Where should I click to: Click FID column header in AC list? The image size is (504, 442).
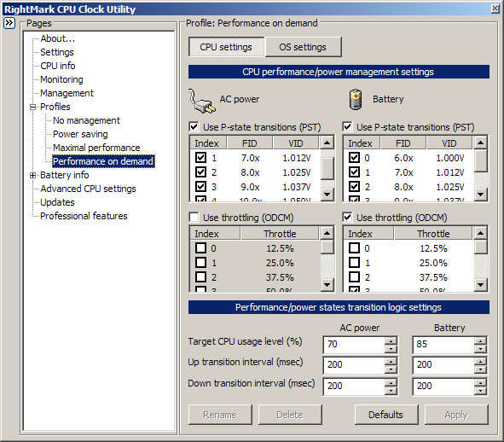250,143
